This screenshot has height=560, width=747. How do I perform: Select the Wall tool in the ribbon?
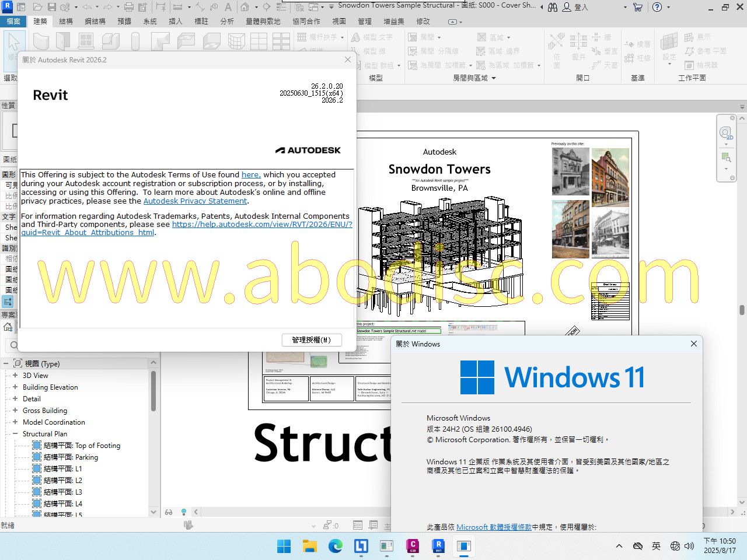click(x=41, y=41)
